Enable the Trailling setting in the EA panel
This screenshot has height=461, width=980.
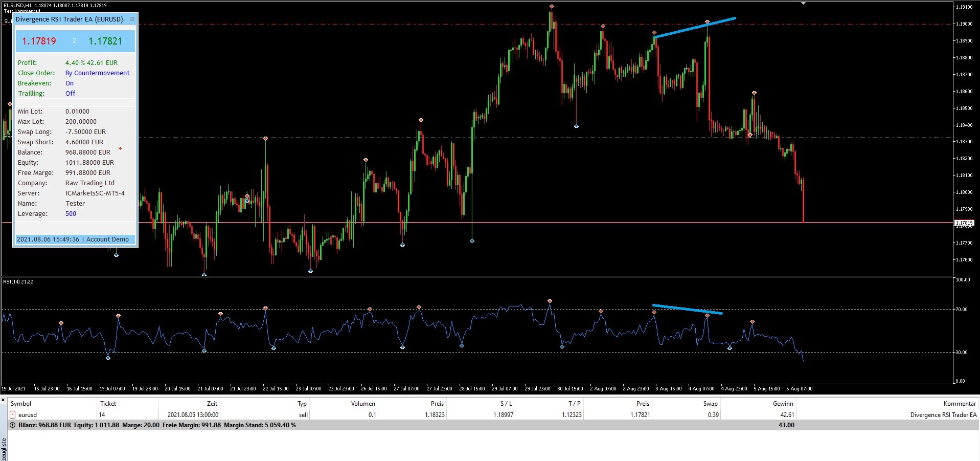(x=70, y=93)
